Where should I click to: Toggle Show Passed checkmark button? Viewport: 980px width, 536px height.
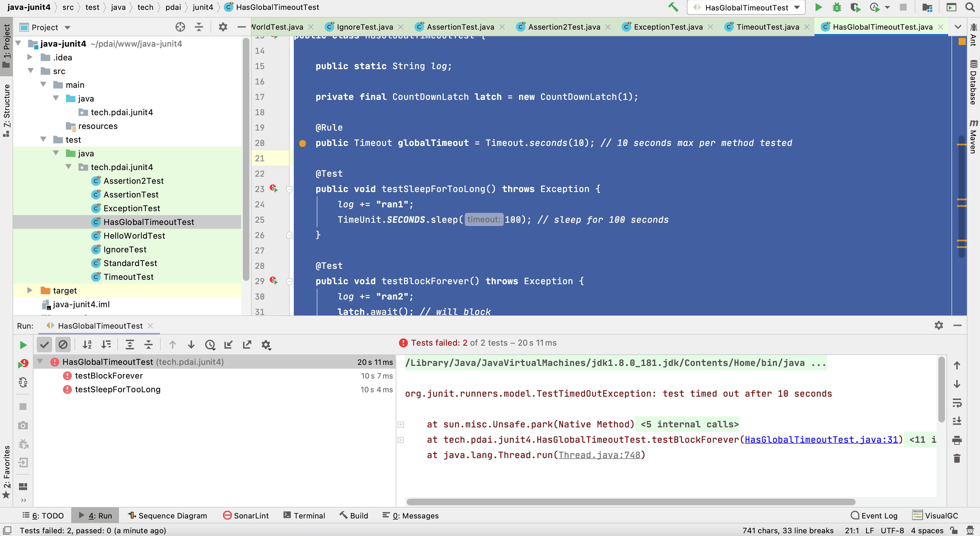(x=44, y=345)
